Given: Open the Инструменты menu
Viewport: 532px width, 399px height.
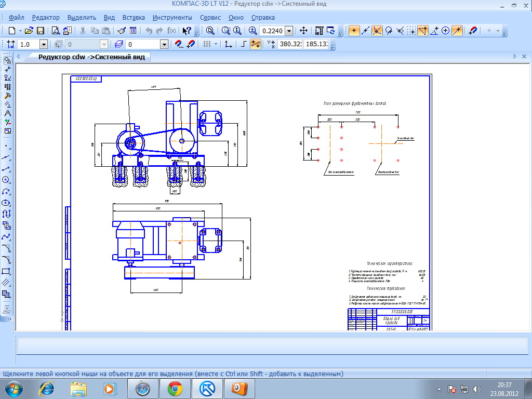Looking at the screenshot, I should click(x=172, y=18).
